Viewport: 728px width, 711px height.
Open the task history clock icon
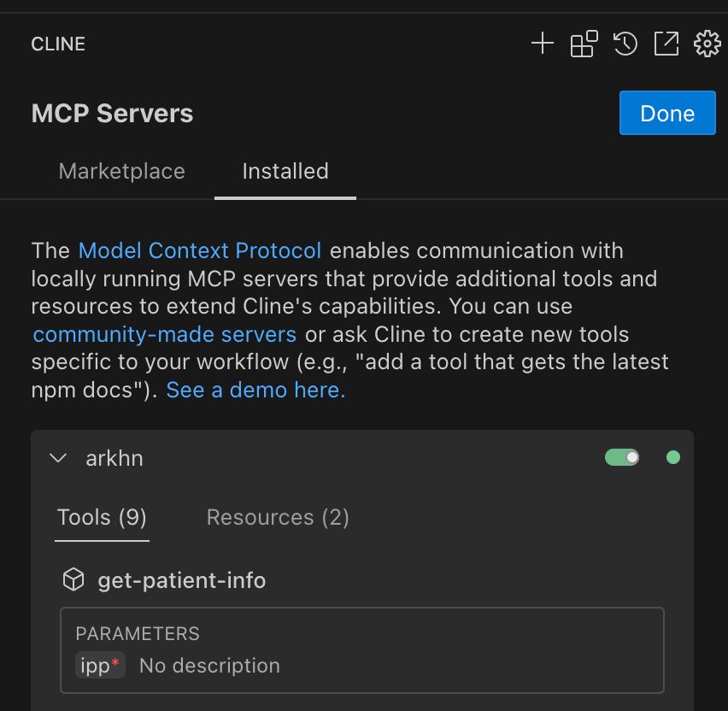tap(625, 44)
